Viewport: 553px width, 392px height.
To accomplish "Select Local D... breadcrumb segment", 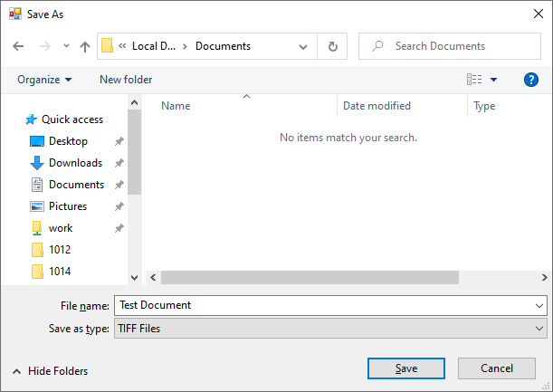I will click(x=154, y=46).
